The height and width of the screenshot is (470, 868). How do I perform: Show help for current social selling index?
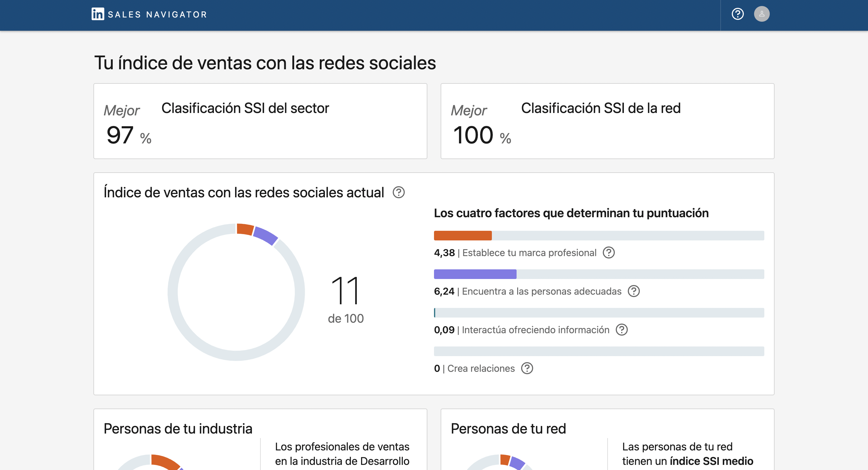click(399, 193)
